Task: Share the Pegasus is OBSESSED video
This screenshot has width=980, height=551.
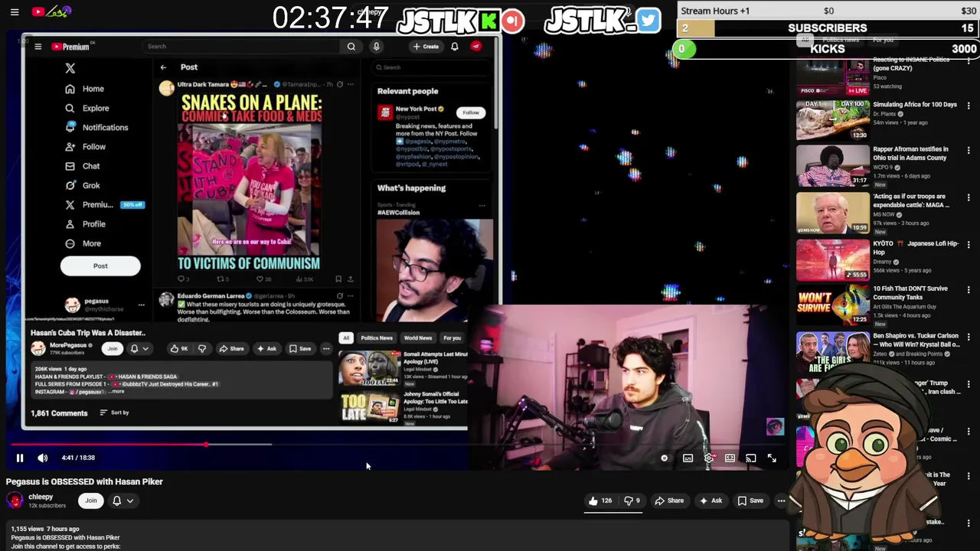Action: (x=669, y=500)
